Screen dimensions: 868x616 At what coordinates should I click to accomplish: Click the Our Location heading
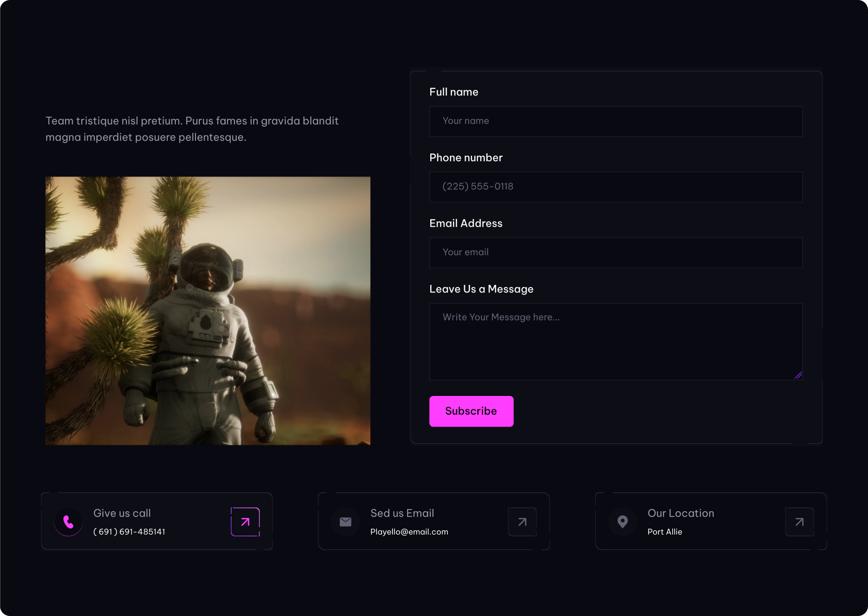[x=681, y=513]
